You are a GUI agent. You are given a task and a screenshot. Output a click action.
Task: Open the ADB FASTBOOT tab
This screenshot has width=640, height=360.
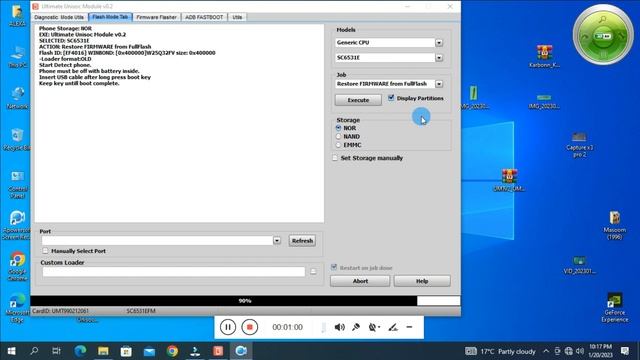[204, 17]
